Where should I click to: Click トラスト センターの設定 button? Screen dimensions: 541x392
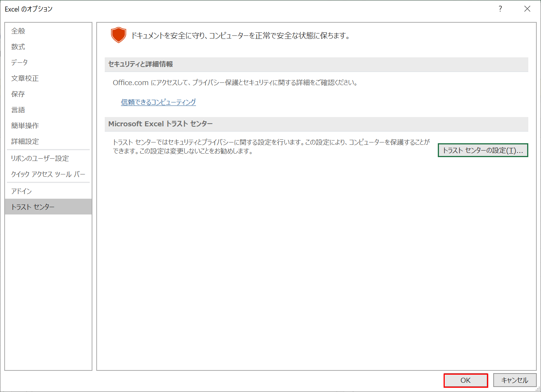483,150
